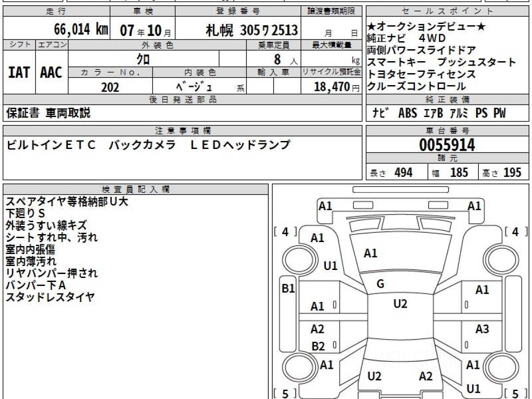The image size is (532, 399).
Task: Click the 外装うすい線キズ note
Action: [x=46, y=225]
